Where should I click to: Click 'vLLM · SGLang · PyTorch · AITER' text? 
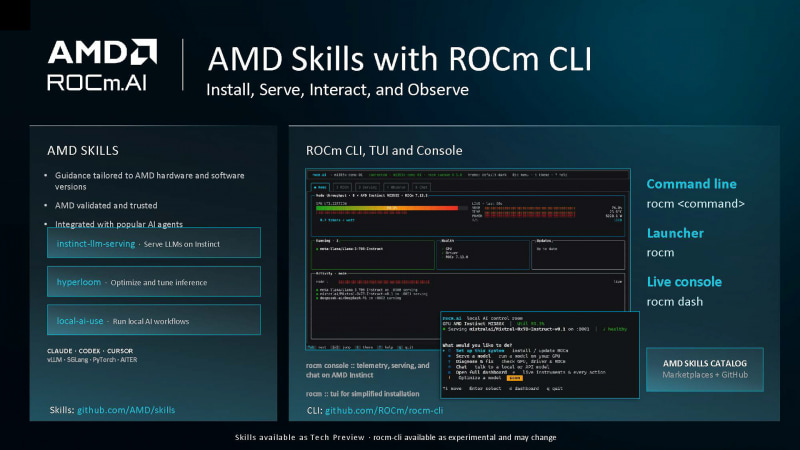click(x=92, y=360)
